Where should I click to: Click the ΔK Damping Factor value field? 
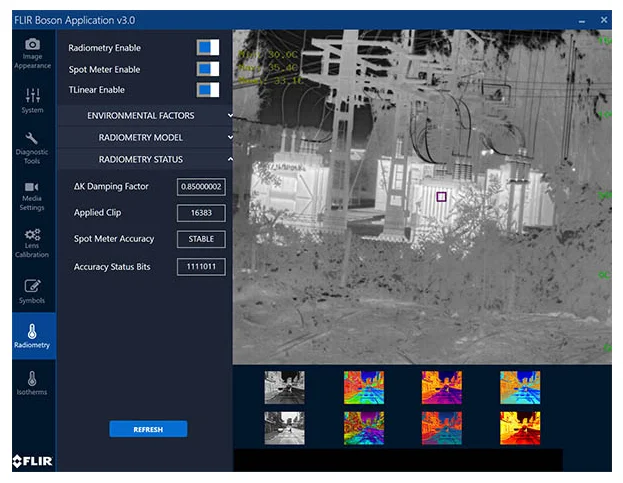pos(201,187)
